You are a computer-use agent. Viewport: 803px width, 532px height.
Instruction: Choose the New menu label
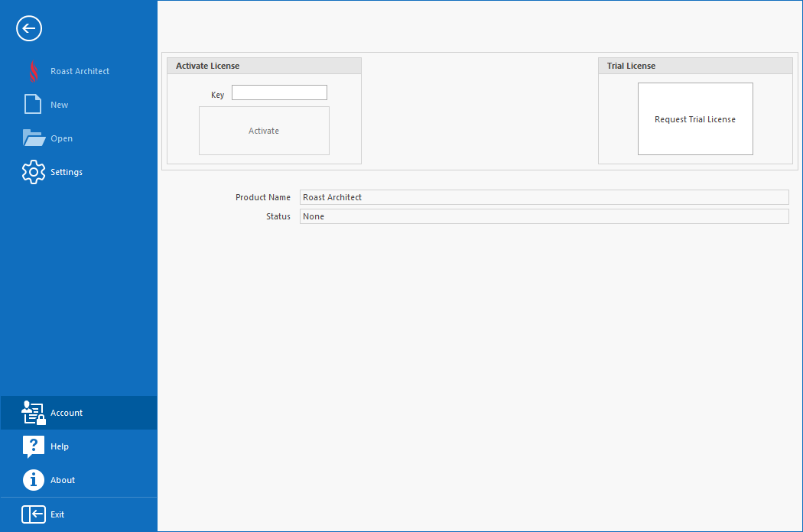(x=60, y=105)
